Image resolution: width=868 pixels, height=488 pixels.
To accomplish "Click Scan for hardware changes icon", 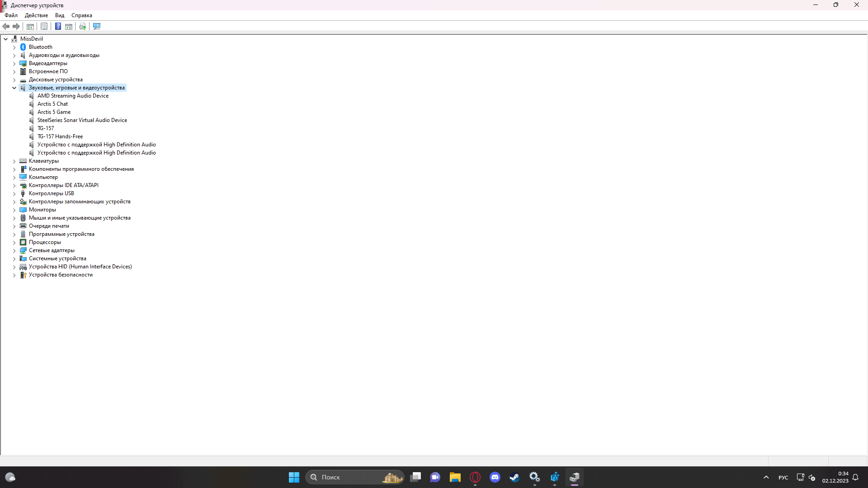I will coord(97,26).
